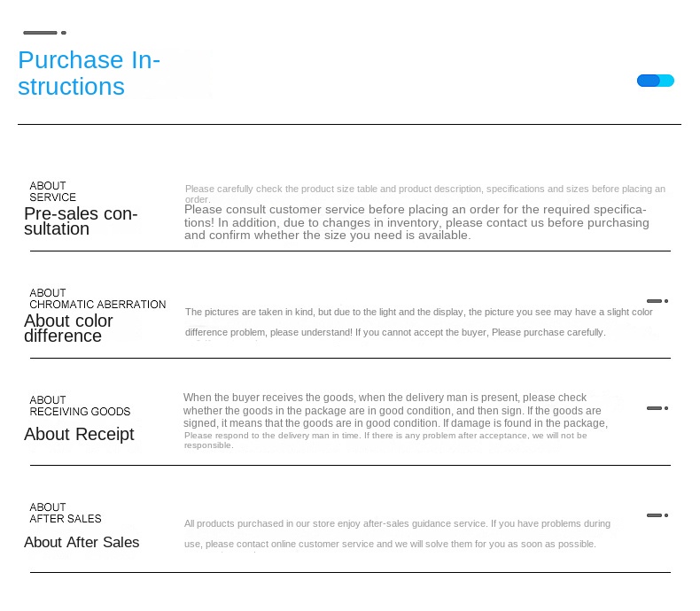
Task: Click dash-dot icon in About After Sales row
Action: 657,515
